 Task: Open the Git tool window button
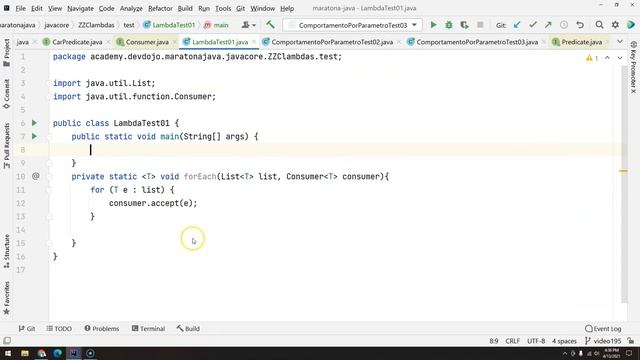27,329
